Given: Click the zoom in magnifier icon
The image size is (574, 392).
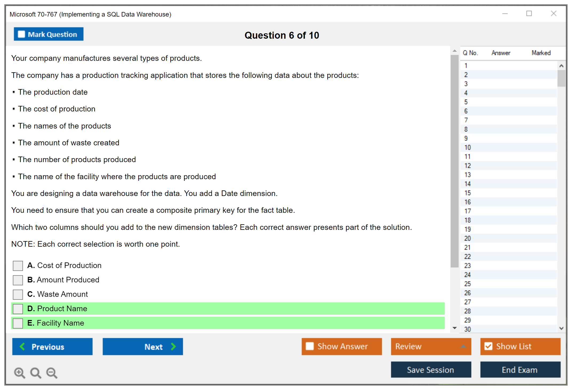Looking at the screenshot, I should 19,373.
